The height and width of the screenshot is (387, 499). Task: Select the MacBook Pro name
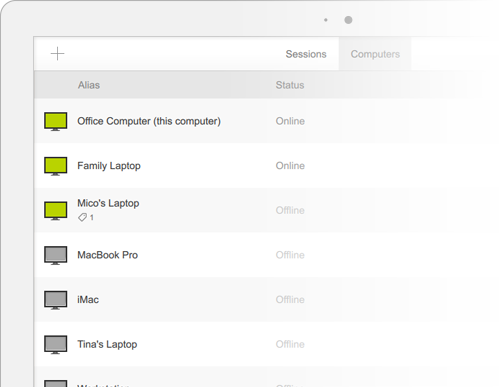coord(107,255)
